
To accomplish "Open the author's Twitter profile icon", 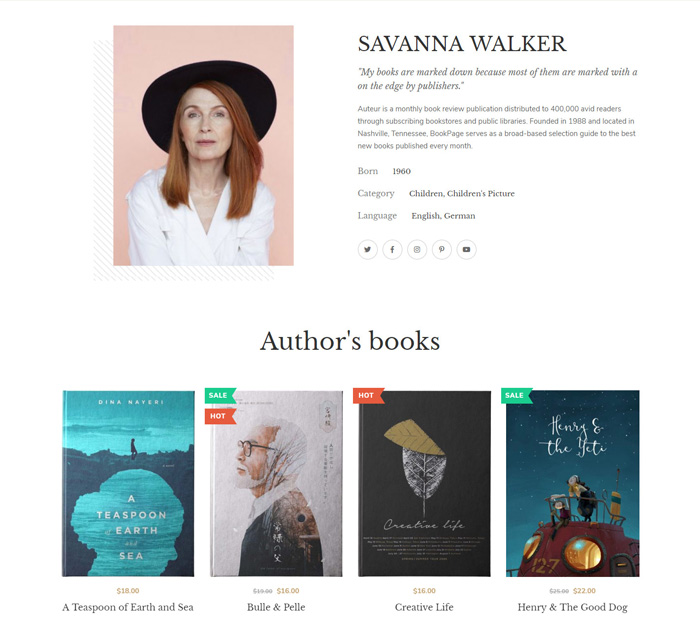I will pyautogui.click(x=367, y=250).
